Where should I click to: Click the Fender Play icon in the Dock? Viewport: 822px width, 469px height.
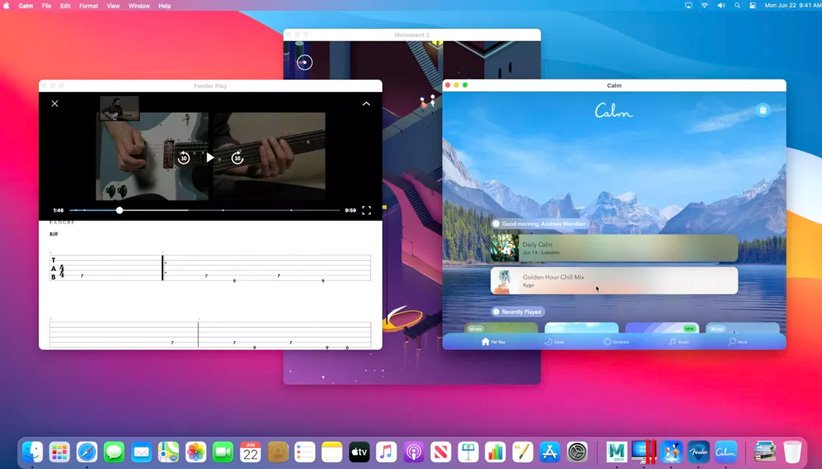click(699, 452)
